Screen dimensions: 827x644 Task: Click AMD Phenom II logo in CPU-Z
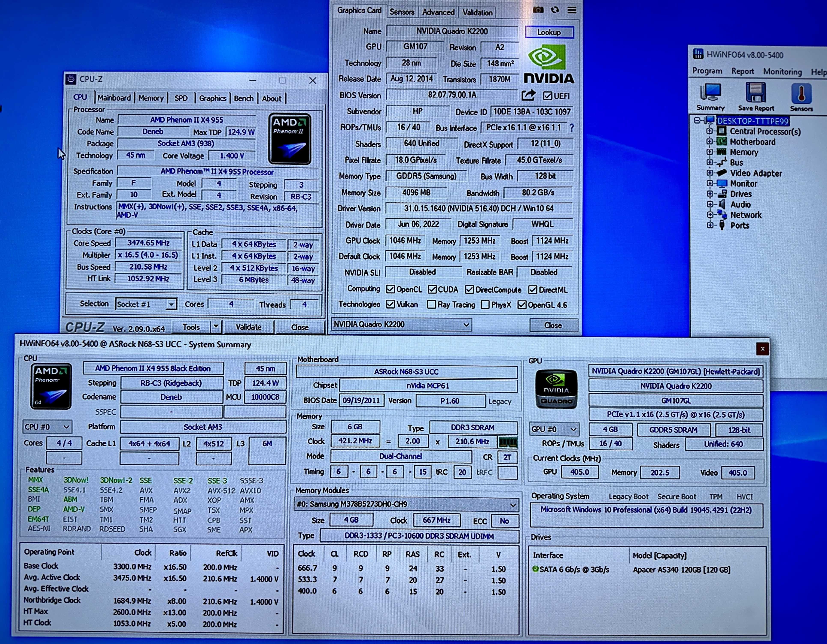tap(290, 139)
